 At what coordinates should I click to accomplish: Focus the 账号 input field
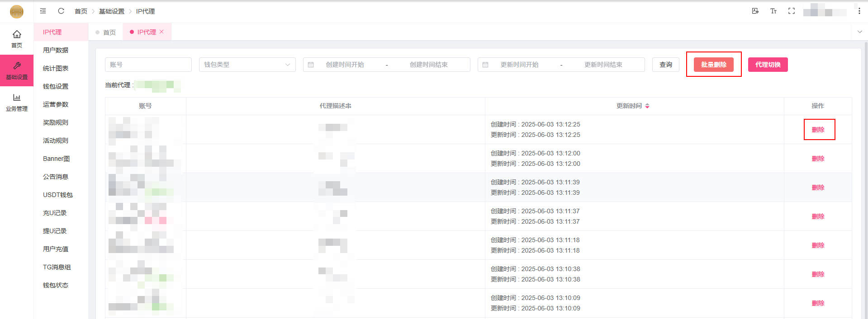[x=148, y=65]
